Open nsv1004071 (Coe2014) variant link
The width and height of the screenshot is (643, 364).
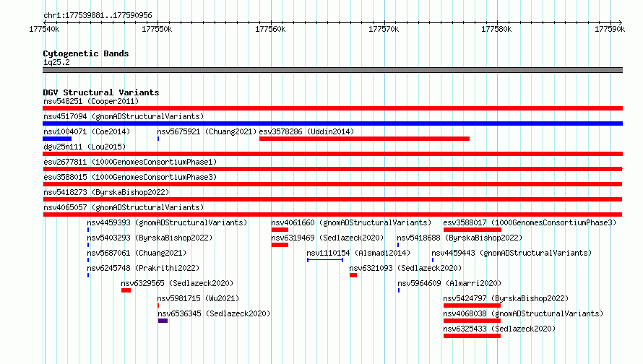(x=87, y=131)
